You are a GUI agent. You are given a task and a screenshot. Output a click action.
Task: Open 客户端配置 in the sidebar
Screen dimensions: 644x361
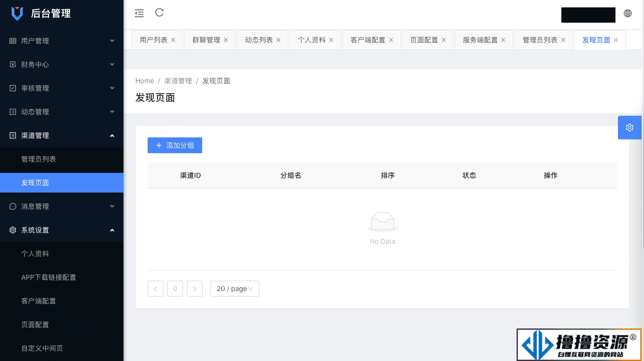tap(61, 301)
